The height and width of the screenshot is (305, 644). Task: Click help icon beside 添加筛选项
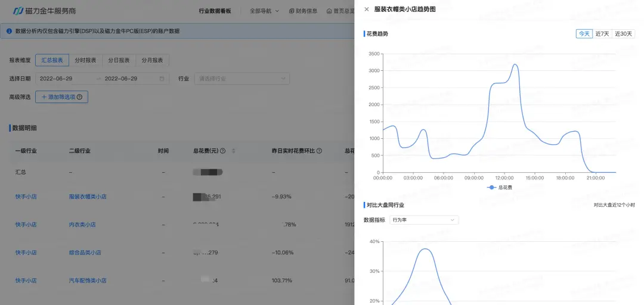[x=80, y=97]
